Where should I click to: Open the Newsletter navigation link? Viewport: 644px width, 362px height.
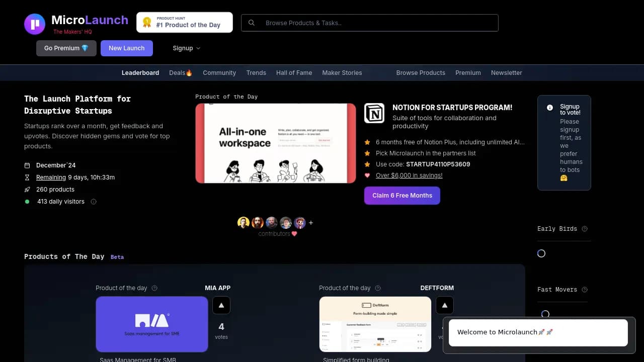507,73
